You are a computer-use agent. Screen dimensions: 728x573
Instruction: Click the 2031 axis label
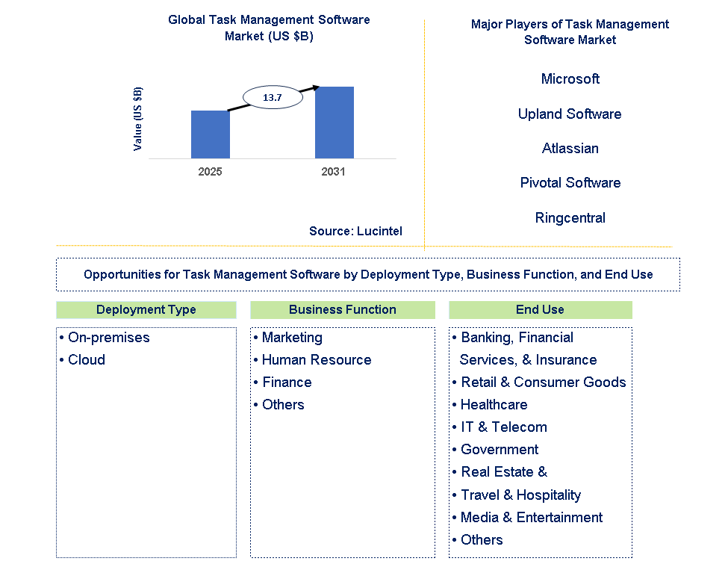click(333, 172)
